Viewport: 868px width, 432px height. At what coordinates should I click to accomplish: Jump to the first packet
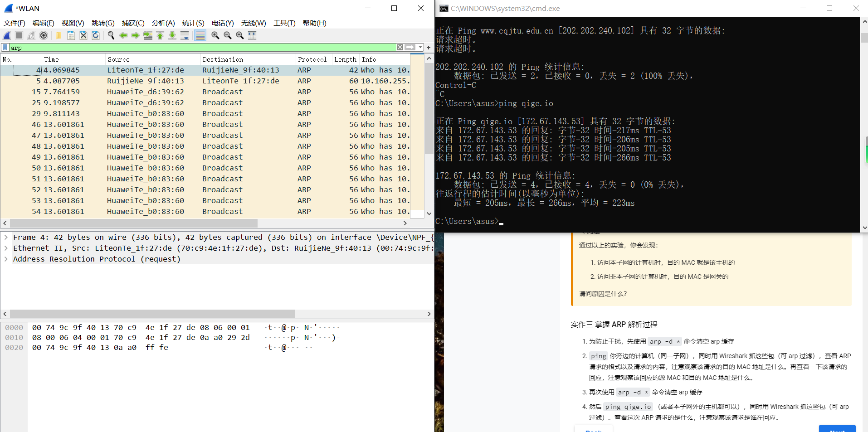point(160,35)
